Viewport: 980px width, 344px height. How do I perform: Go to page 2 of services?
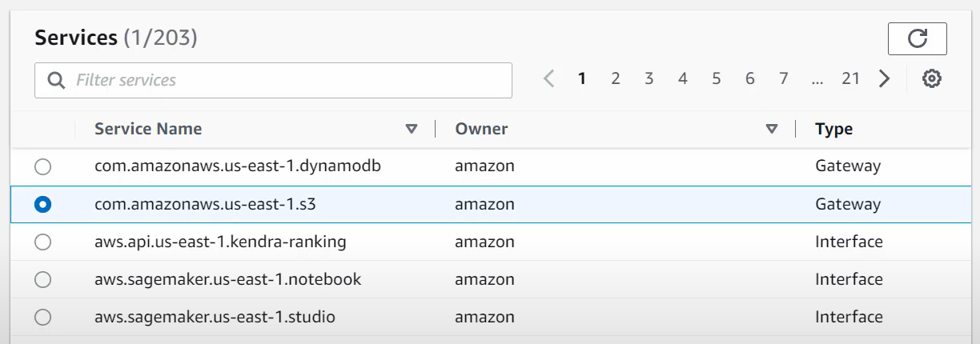click(616, 78)
